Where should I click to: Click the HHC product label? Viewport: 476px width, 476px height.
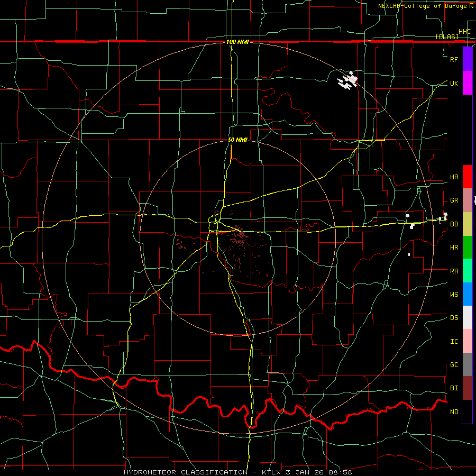click(x=465, y=32)
